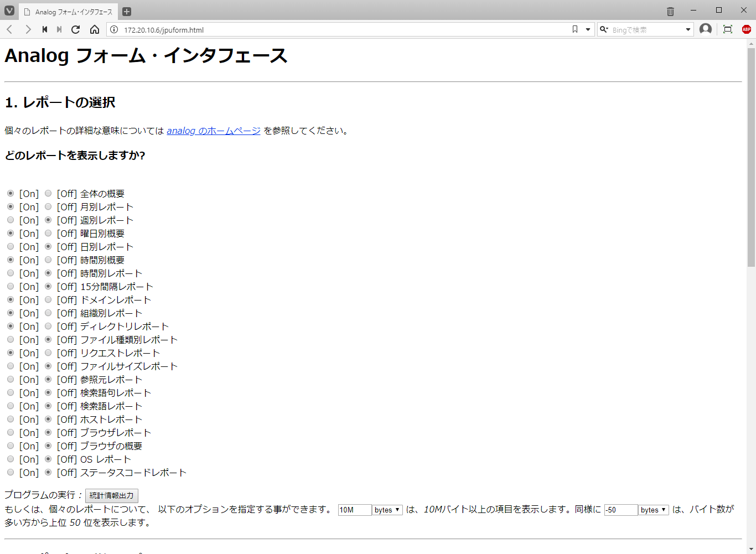The height and width of the screenshot is (554, 756).
Task: Go forward to the next page
Action: (28, 29)
